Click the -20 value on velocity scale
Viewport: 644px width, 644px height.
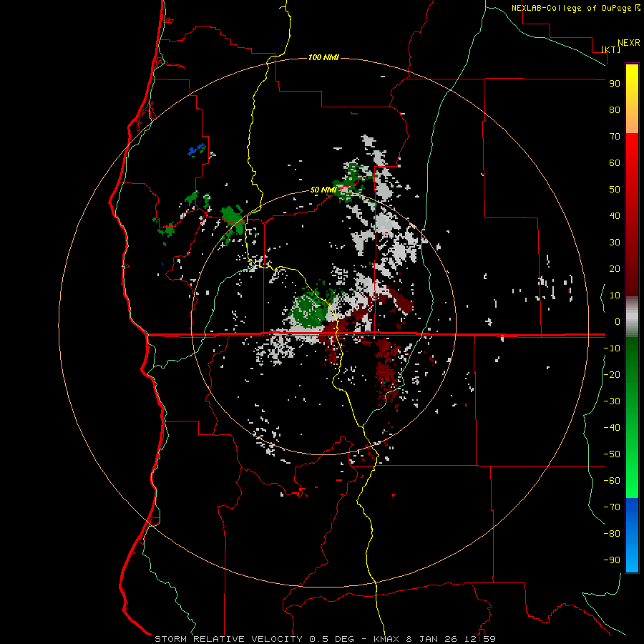612,375
